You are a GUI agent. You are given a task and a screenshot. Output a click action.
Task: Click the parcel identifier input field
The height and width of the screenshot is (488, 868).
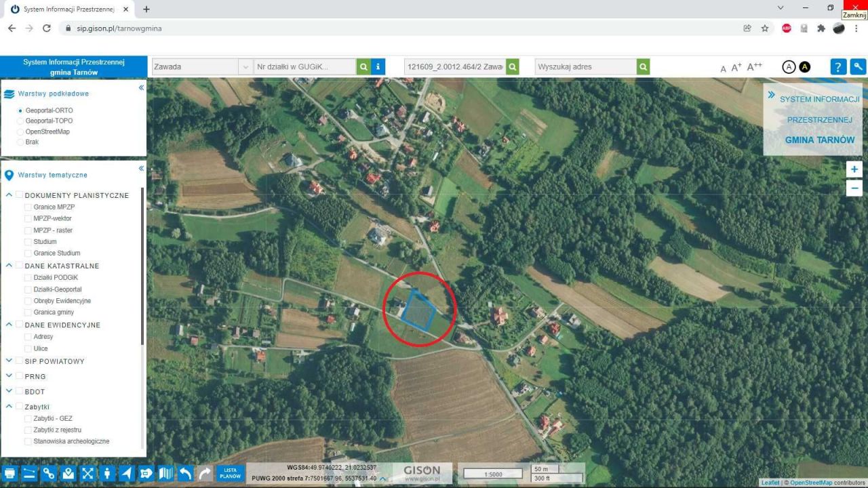pos(454,66)
